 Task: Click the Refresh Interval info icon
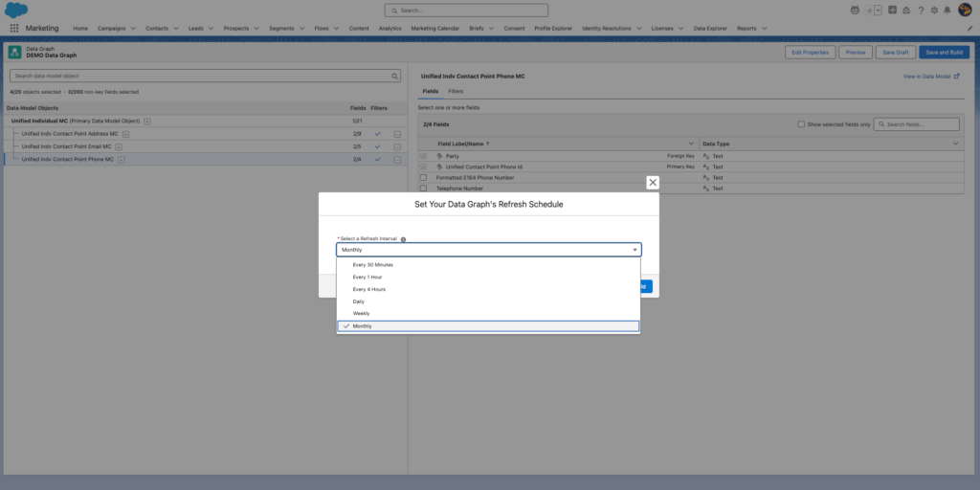coord(403,239)
